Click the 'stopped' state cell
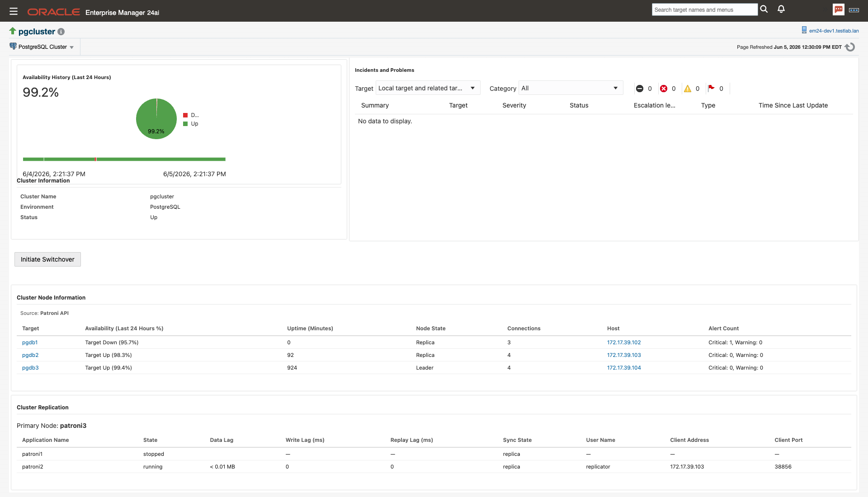Viewport: 868px width, 497px height. [x=154, y=454]
